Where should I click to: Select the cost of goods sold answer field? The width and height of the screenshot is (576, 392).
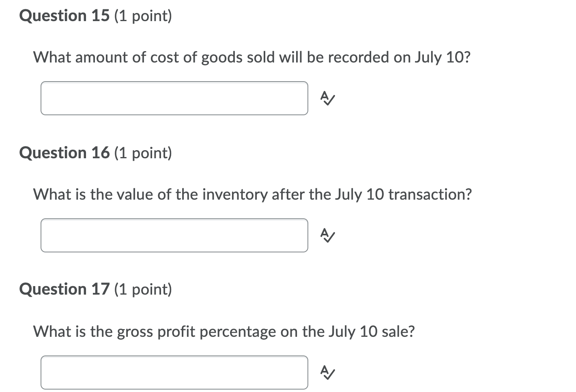click(x=174, y=98)
